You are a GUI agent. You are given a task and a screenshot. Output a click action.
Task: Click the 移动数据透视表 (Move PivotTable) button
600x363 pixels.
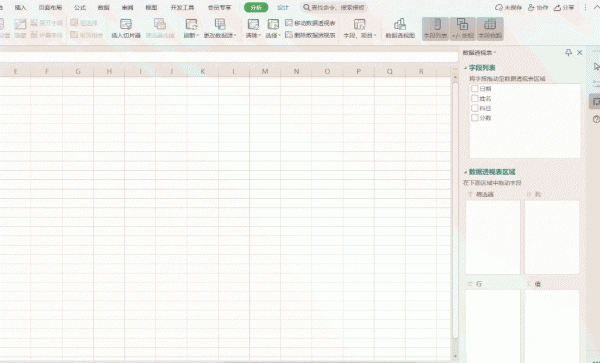click(x=310, y=23)
